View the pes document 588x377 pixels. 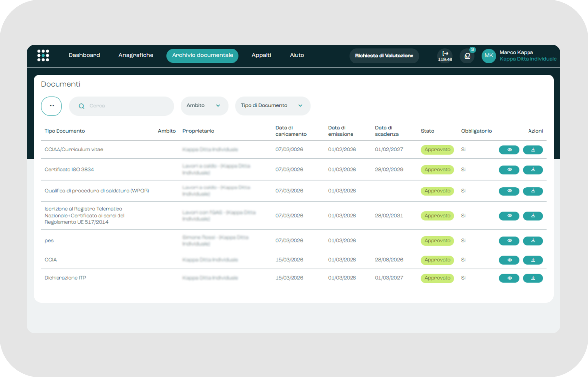pos(509,241)
